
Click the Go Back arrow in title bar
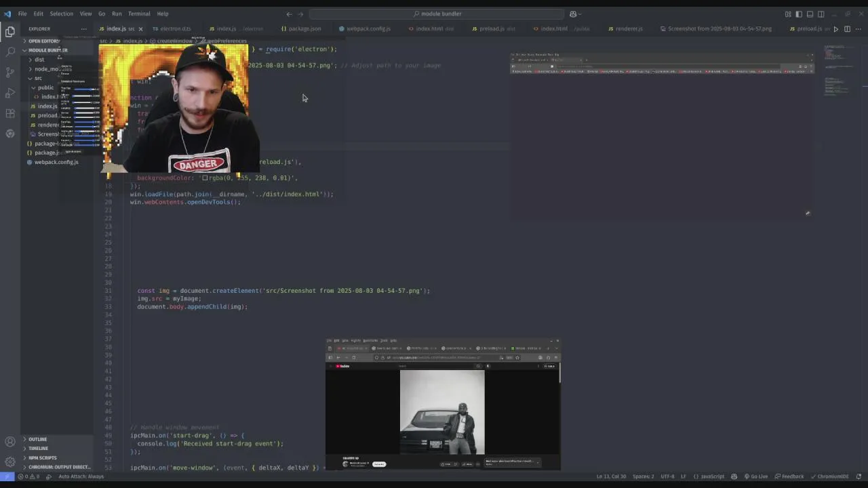(x=289, y=14)
